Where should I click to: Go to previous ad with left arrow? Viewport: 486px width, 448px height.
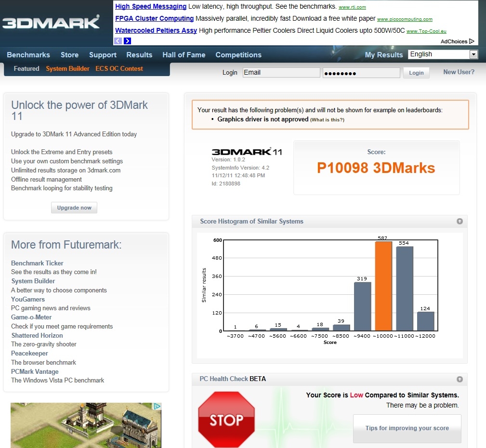coord(118,40)
